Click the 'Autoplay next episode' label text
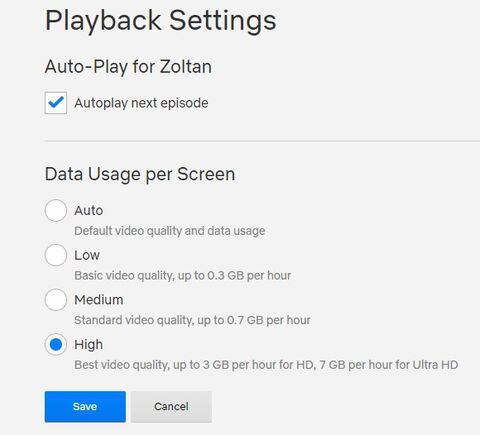 point(141,103)
